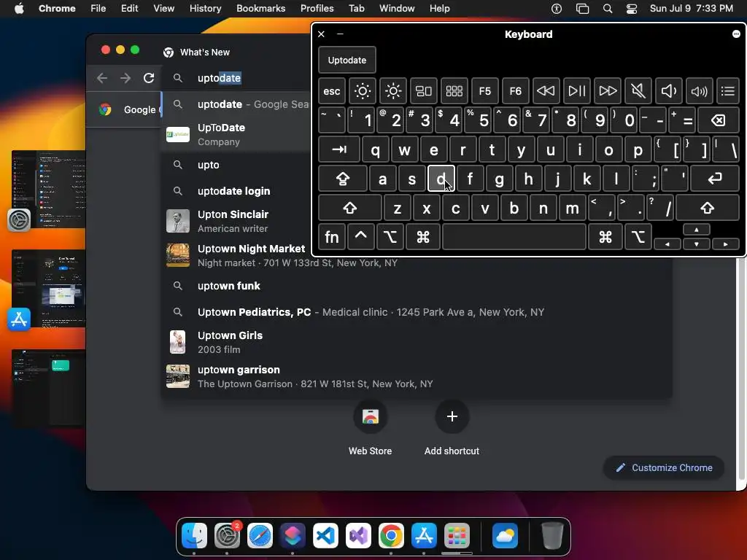Open Spotlight search in the menu bar

(608, 9)
